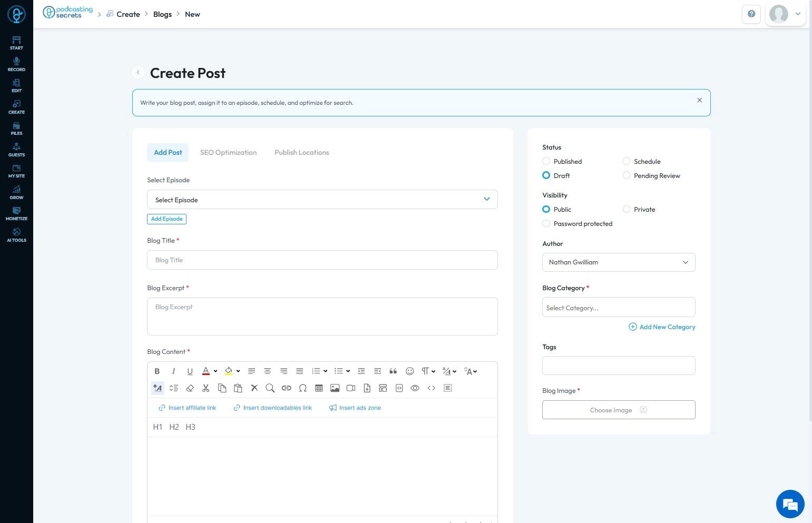
Task: Open the Author dropdown
Action: pyautogui.click(x=619, y=262)
